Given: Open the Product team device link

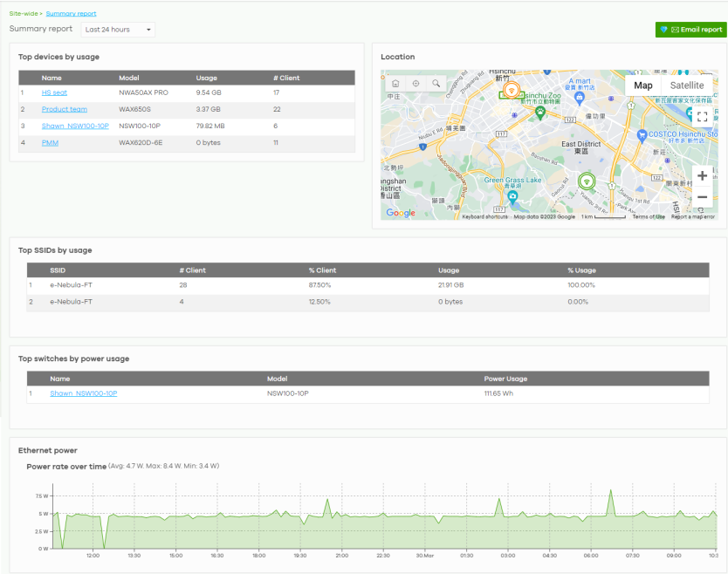Looking at the screenshot, I should point(65,109).
